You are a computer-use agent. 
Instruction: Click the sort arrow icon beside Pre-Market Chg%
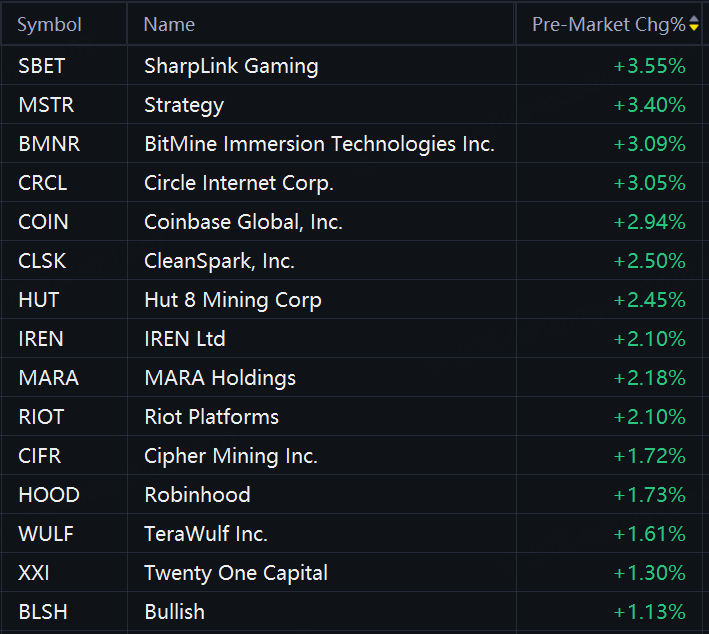694,24
